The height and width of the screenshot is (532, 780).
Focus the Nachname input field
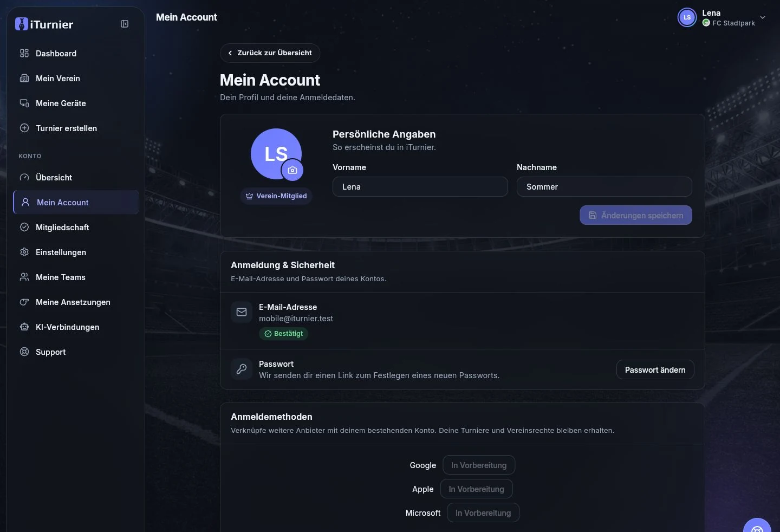tap(604, 186)
